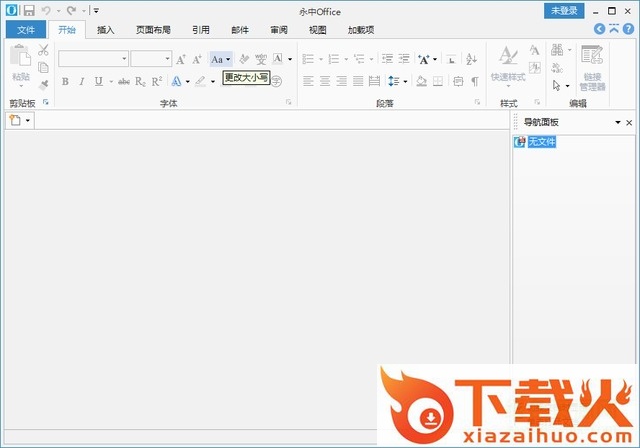Click the Redo arrow in title bar

pos(71,11)
